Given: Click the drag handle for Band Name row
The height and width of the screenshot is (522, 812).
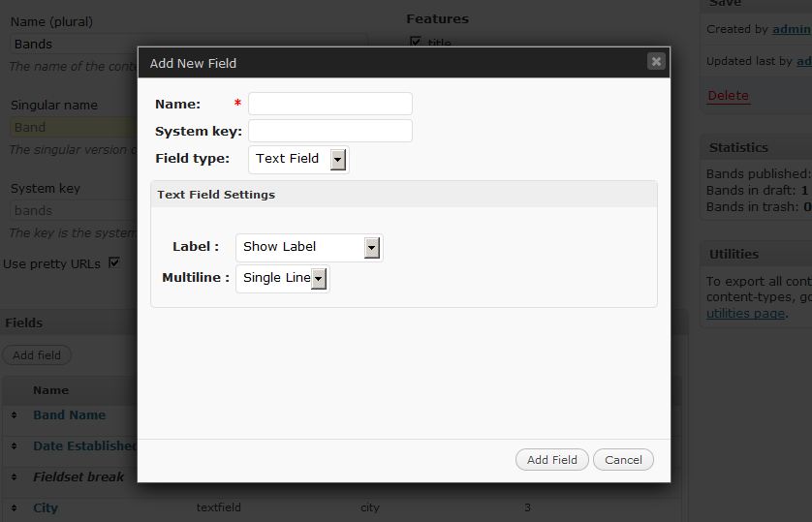Looking at the screenshot, I should tap(14, 415).
